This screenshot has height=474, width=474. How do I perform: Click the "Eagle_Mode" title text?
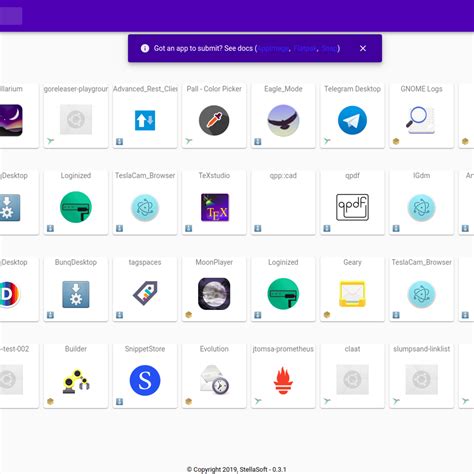[283, 89]
